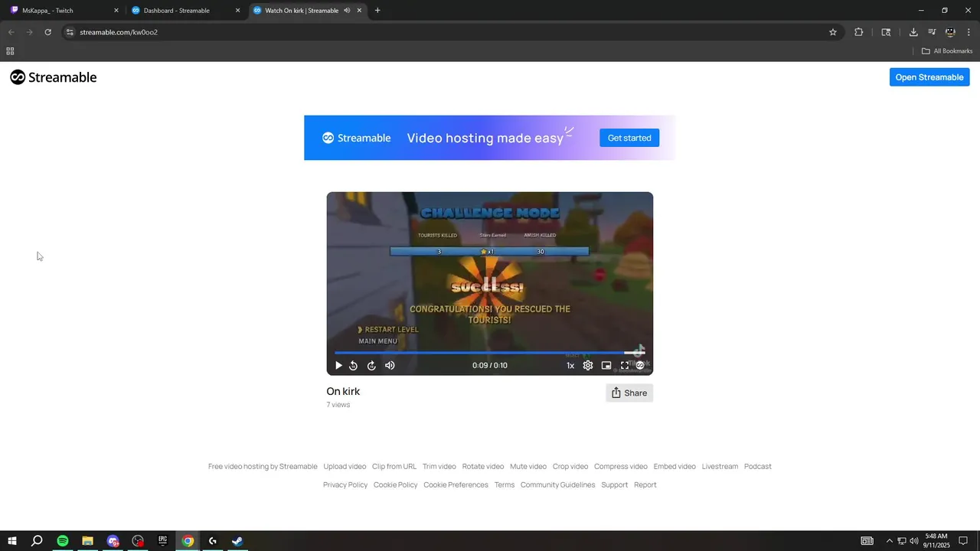
Task: Seek on the blue video progress bar
Action: tap(489, 353)
